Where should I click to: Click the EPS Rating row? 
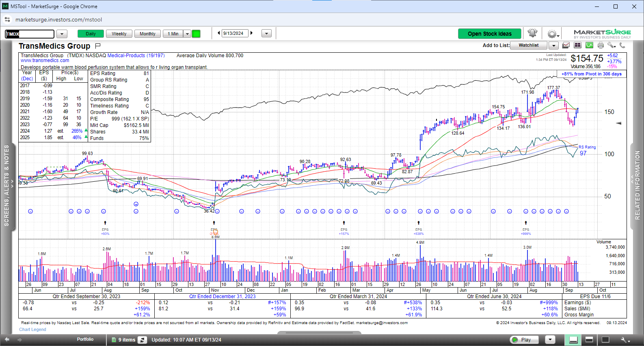[x=119, y=73]
